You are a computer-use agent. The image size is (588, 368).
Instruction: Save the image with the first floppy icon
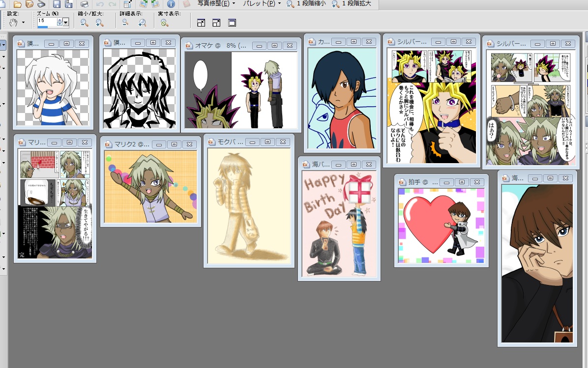point(57,4)
